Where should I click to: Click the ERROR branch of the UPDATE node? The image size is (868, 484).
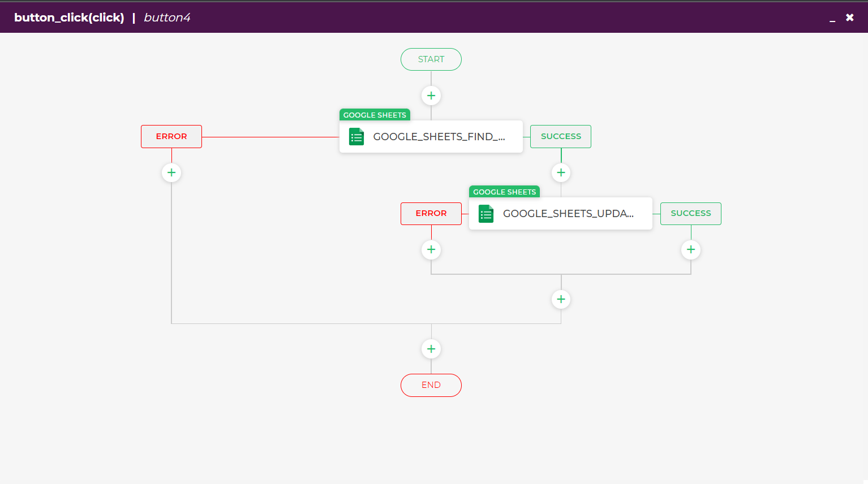(431, 213)
